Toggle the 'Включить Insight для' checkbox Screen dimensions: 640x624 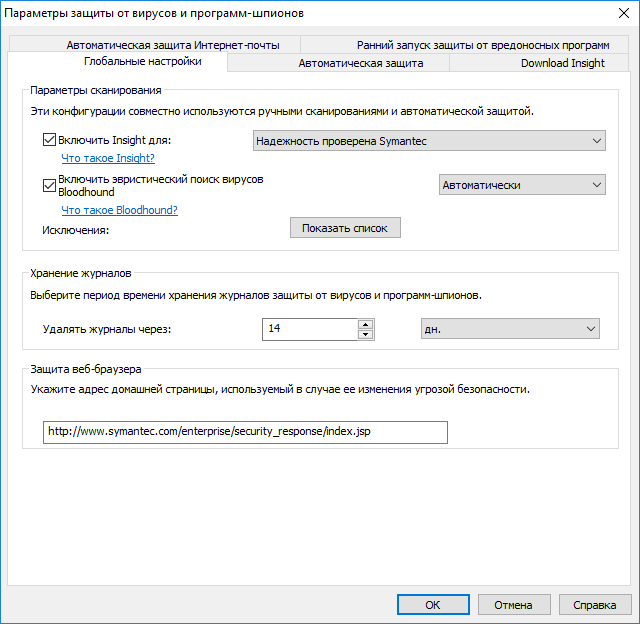tap(50, 141)
